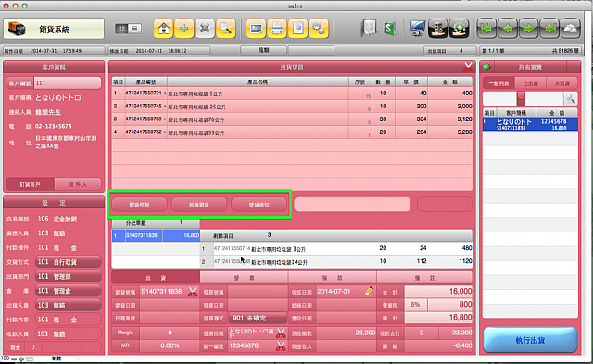Click the 客戶編號 field showing 111

point(68,82)
